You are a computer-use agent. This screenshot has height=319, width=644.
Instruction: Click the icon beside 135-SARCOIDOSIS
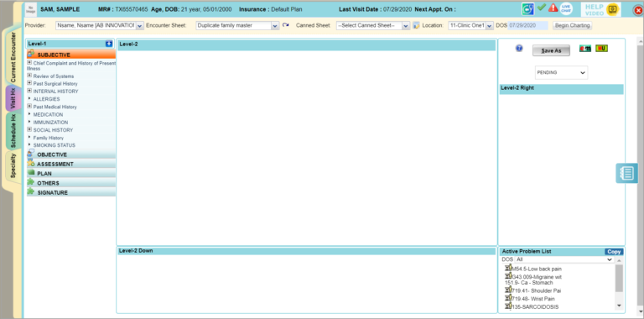click(x=508, y=306)
